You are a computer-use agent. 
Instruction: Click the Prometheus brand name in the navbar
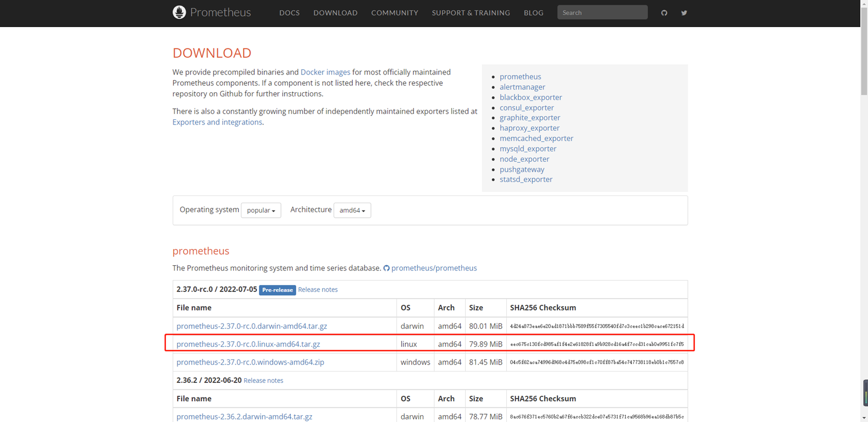tap(221, 13)
